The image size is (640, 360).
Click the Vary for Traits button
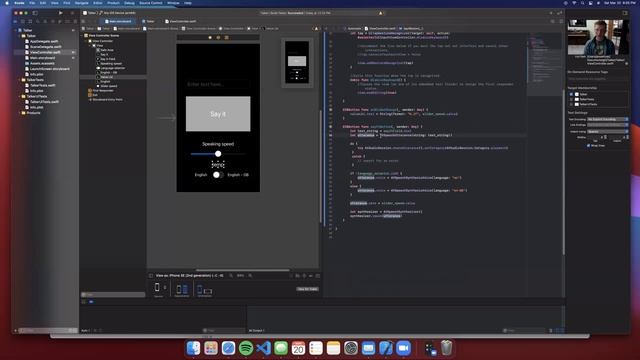pyautogui.click(x=307, y=289)
